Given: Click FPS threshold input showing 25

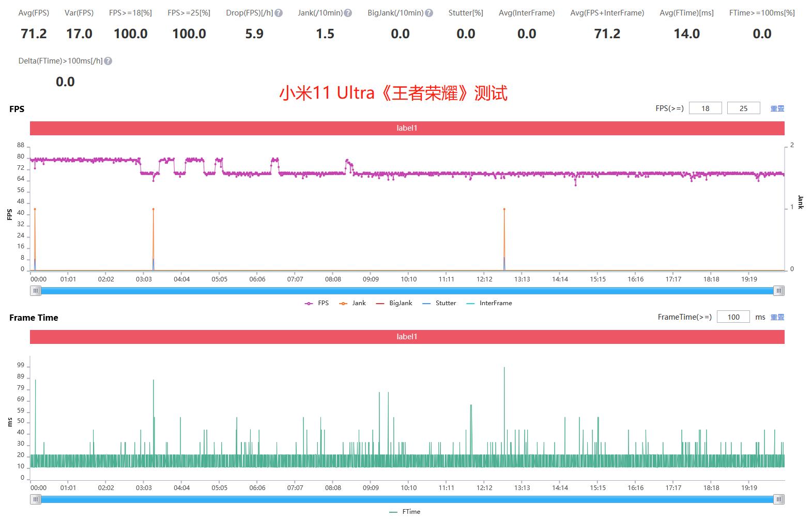Looking at the screenshot, I should click(x=743, y=108).
